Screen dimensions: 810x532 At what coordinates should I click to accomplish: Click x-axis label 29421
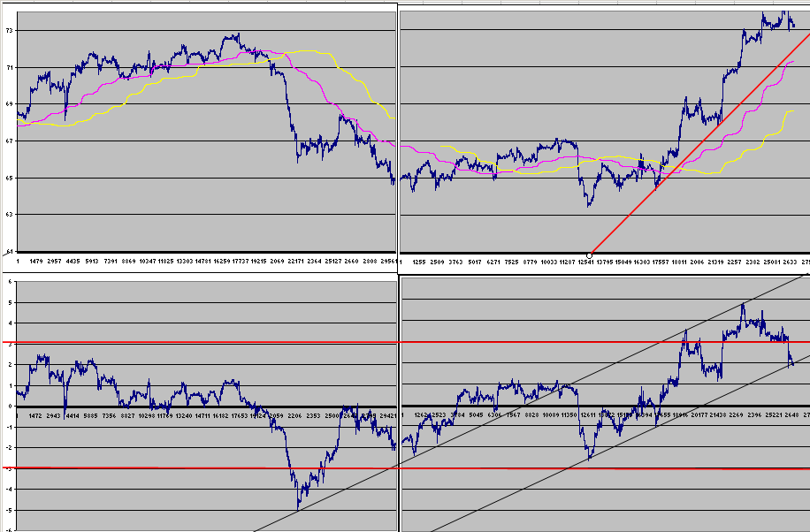[x=387, y=415]
